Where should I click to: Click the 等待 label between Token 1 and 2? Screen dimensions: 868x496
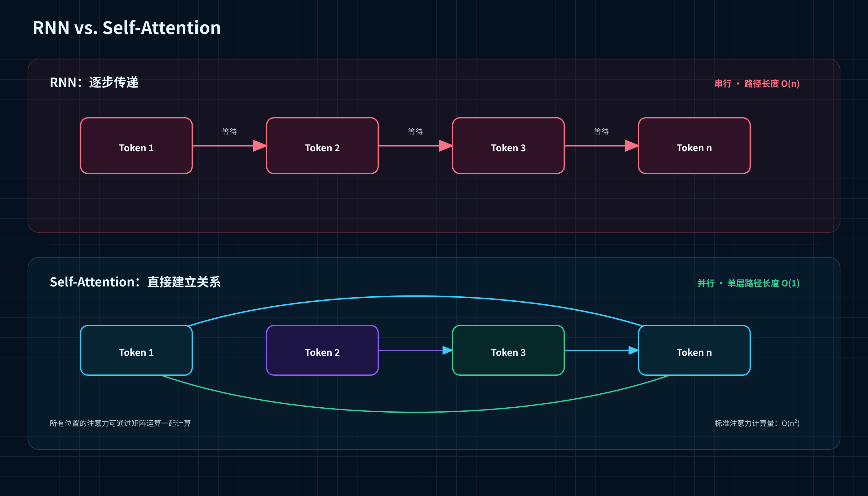[229, 132]
